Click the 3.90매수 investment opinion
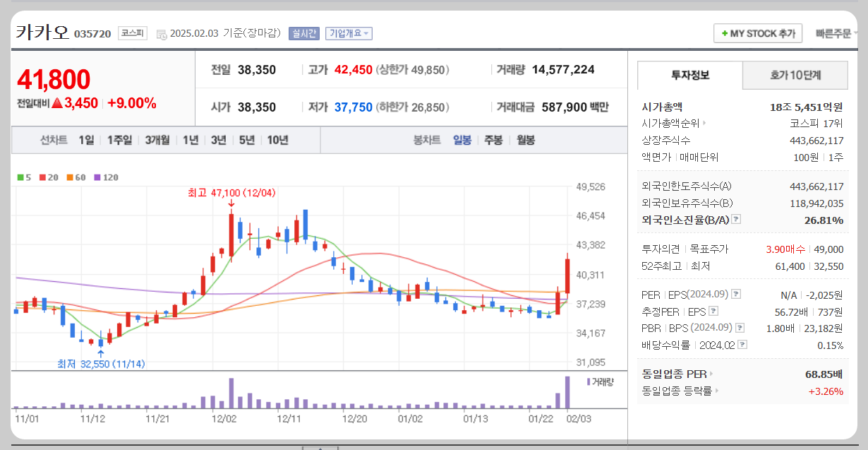 (x=787, y=249)
